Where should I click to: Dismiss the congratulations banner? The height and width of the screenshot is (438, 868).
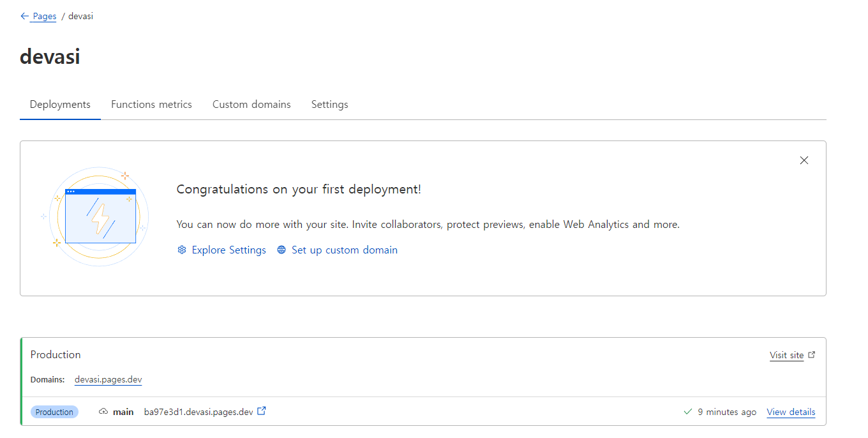click(804, 160)
